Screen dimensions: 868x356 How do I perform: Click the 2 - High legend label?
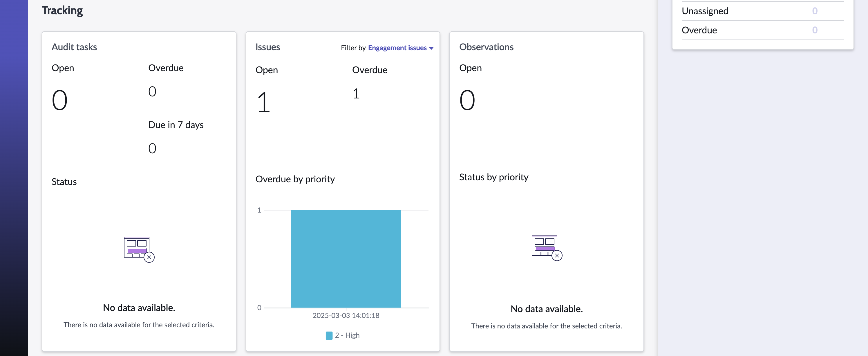point(347,335)
